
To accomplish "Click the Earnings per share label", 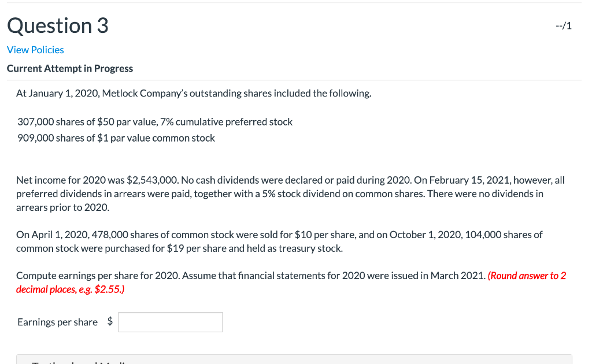I will [x=57, y=322].
